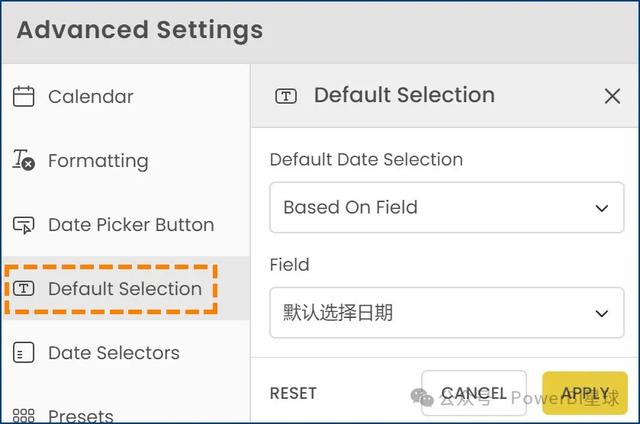Viewport: 640px width, 424px height.
Task: Click the chevron on Based On Field
Action: 602,208
